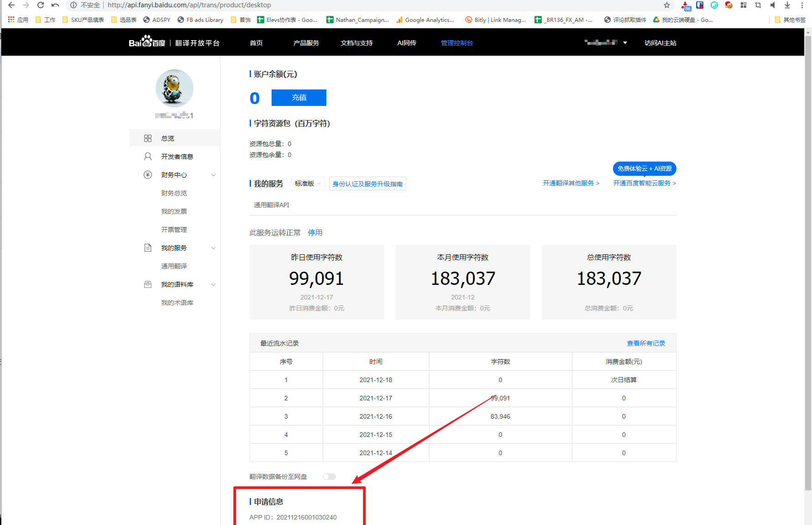Click the blue 充值 recharge button
Image resolution: width=812 pixels, height=525 pixels.
click(x=299, y=98)
